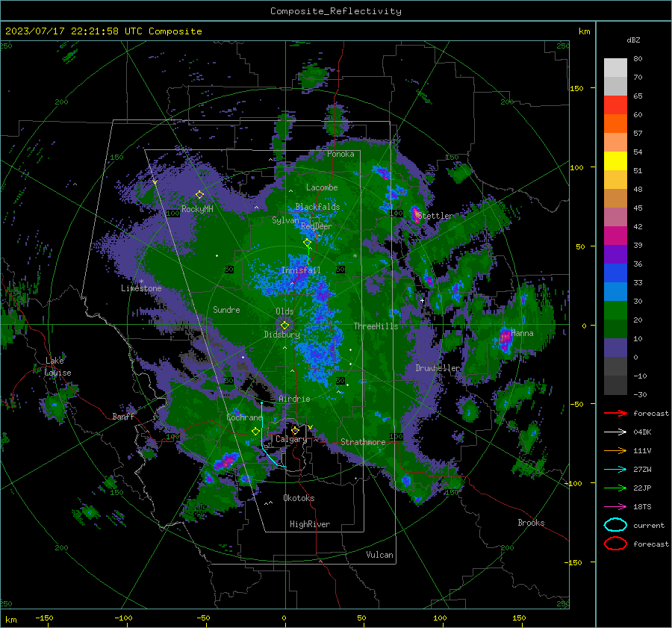The height and width of the screenshot is (628, 672).
Task: Click the Lacombe city label
Action: pos(322,187)
